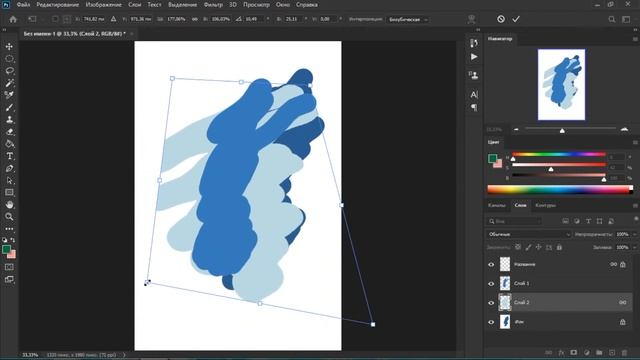
Task: Open the fill slider dropdown arrow
Action: (635, 247)
